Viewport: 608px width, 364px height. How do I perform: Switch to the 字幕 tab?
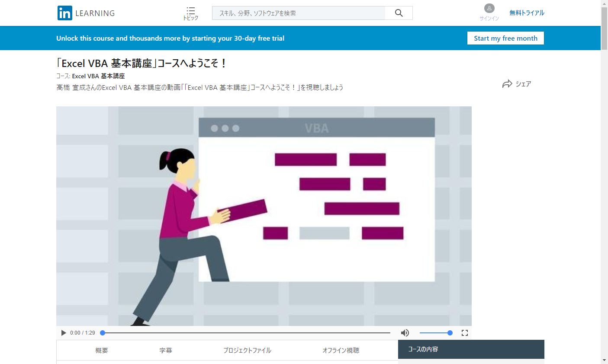tap(166, 351)
